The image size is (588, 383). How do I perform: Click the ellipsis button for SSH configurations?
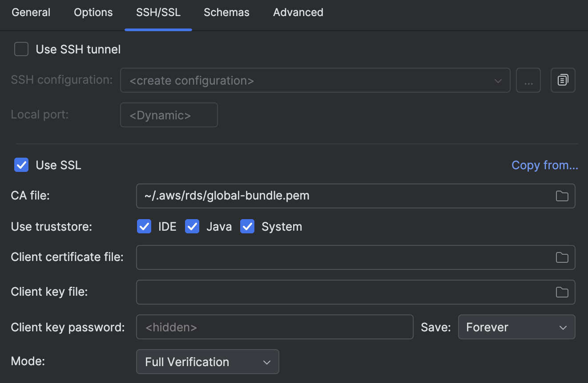[528, 80]
